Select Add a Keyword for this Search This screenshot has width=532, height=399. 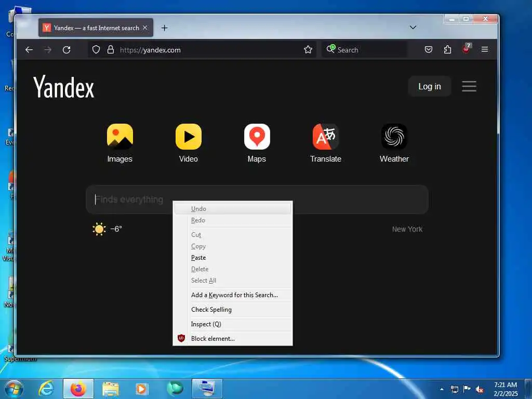(x=233, y=295)
